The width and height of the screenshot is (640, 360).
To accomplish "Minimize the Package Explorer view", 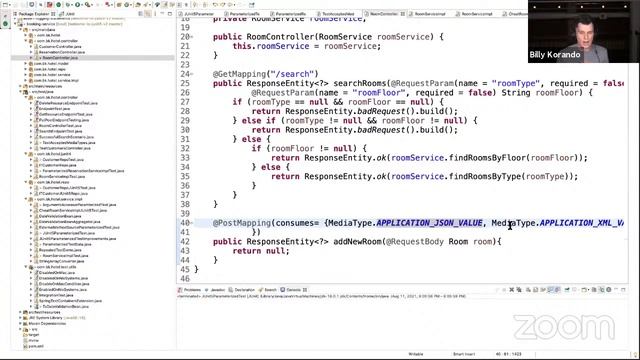I will [162, 14].
